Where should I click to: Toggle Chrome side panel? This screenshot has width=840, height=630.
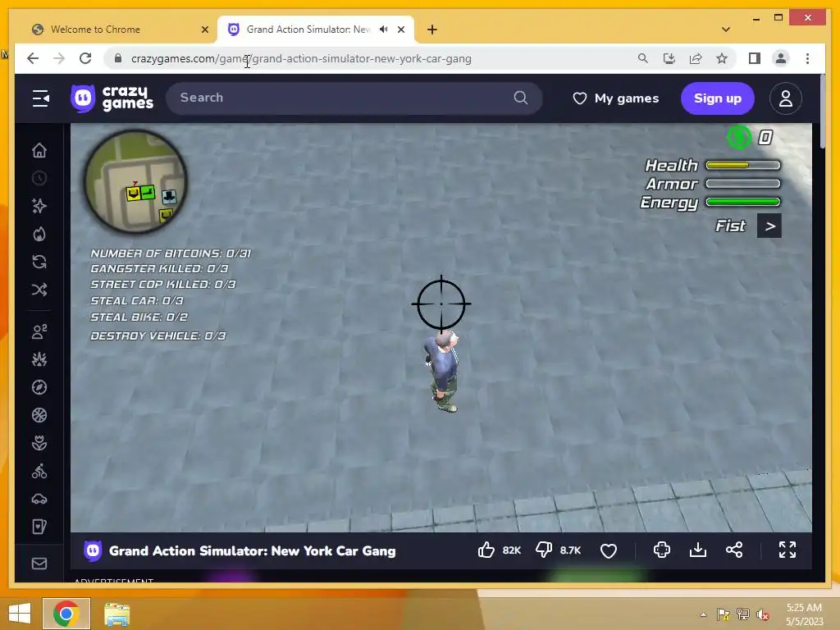(x=755, y=58)
